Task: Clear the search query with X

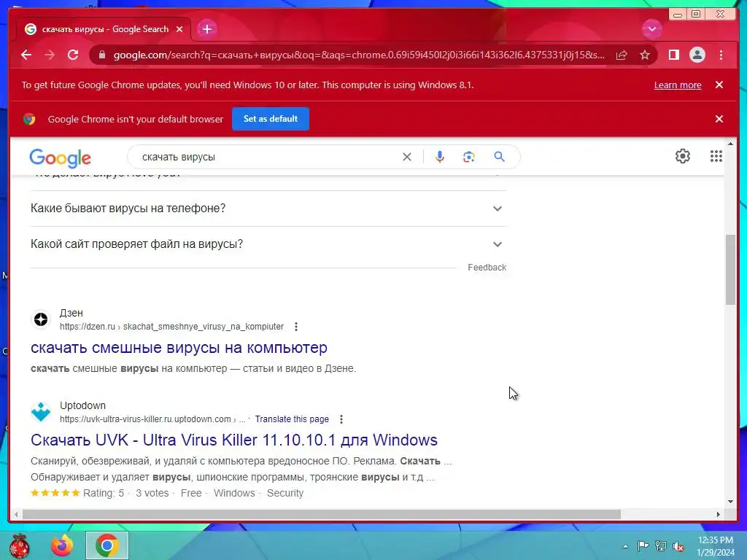Action: 407,157
